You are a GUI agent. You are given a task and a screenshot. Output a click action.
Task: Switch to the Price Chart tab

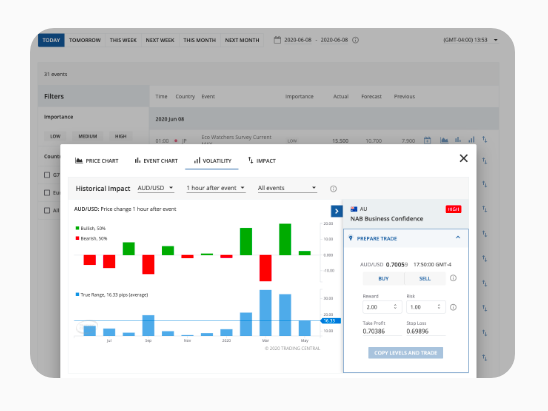click(97, 161)
